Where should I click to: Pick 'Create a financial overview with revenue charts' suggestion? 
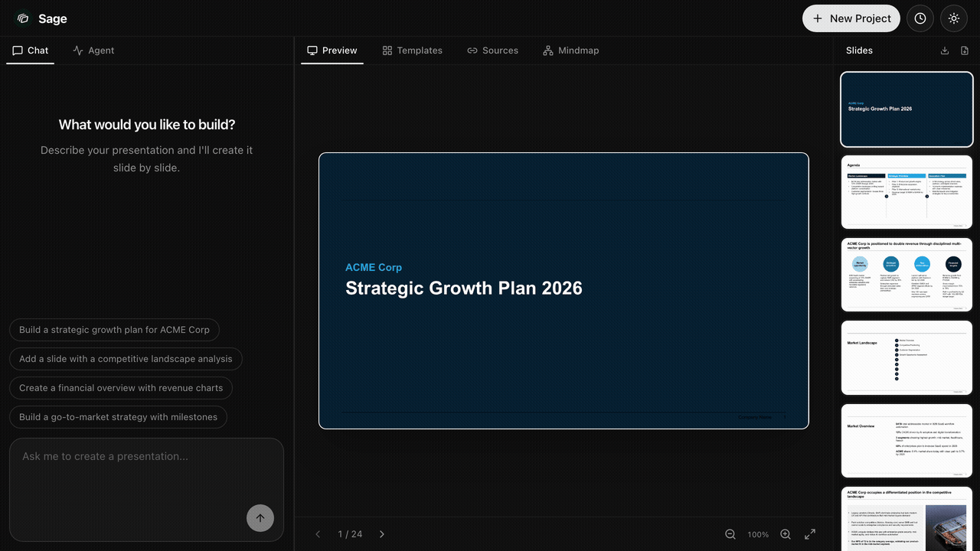121,388
